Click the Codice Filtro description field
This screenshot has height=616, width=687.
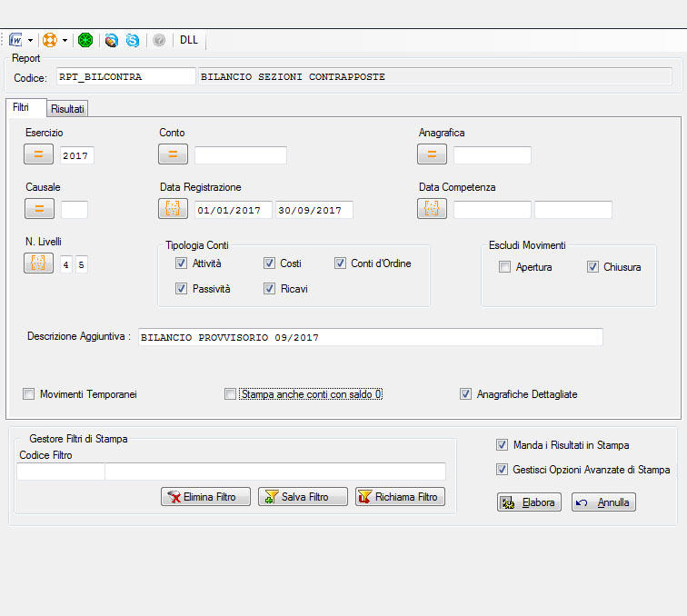pyautogui.click(x=275, y=472)
